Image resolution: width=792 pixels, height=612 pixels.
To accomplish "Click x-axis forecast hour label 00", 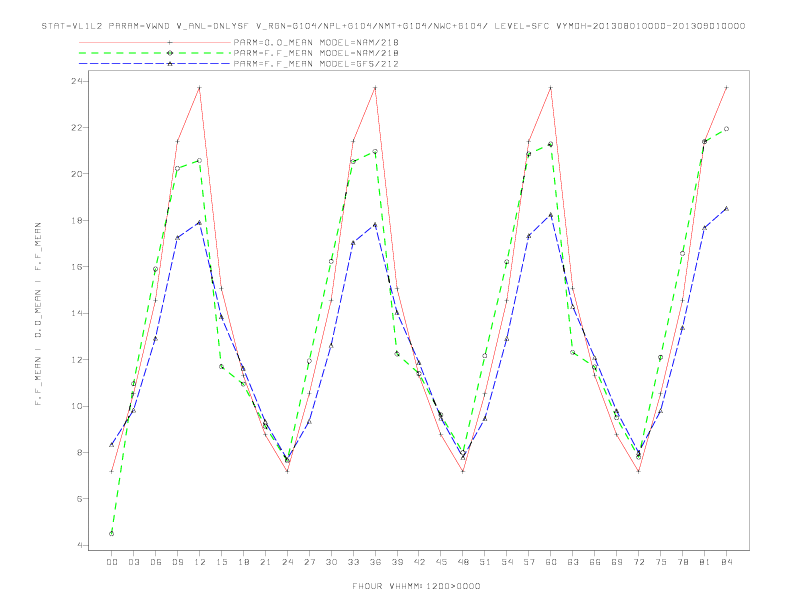I will (x=112, y=562).
